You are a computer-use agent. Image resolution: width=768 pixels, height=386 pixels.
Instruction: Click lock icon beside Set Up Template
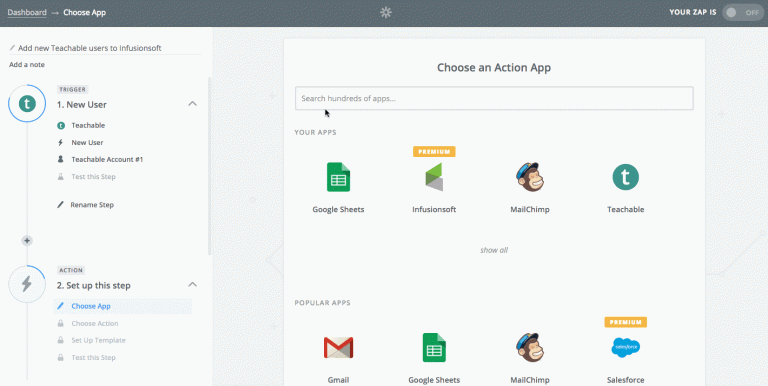[61, 340]
